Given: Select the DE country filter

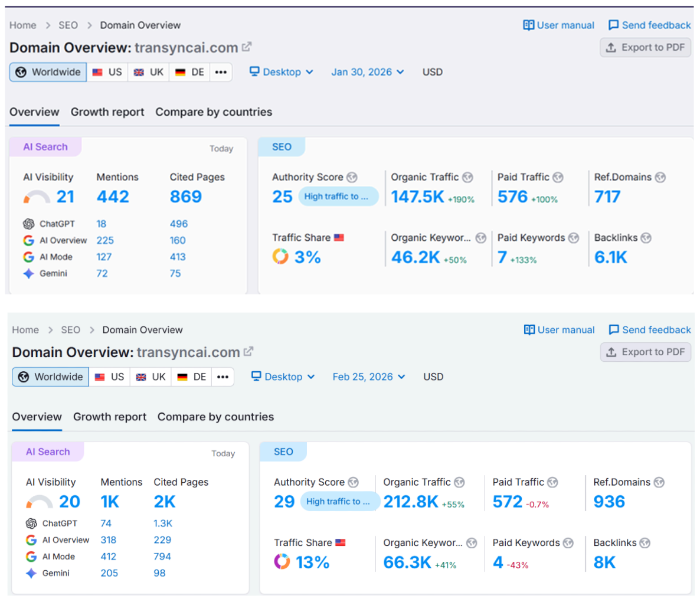Looking at the screenshot, I should 189,71.
